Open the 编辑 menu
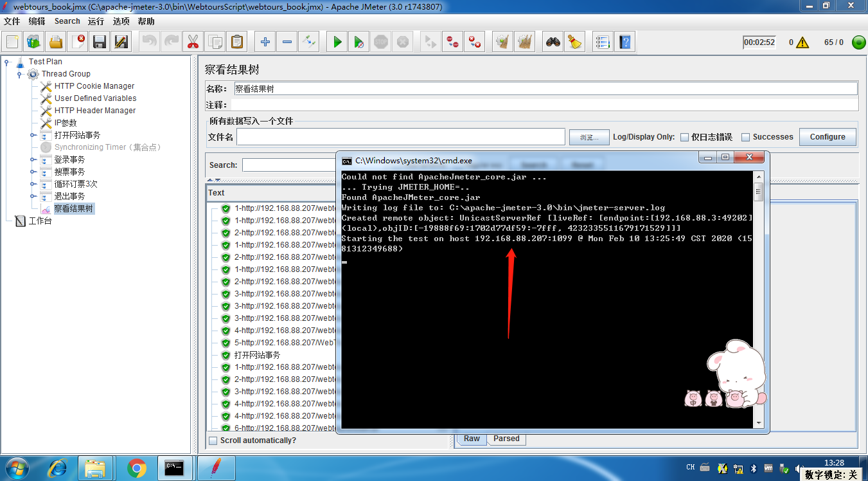This screenshot has height=481, width=868. click(37, 21)
